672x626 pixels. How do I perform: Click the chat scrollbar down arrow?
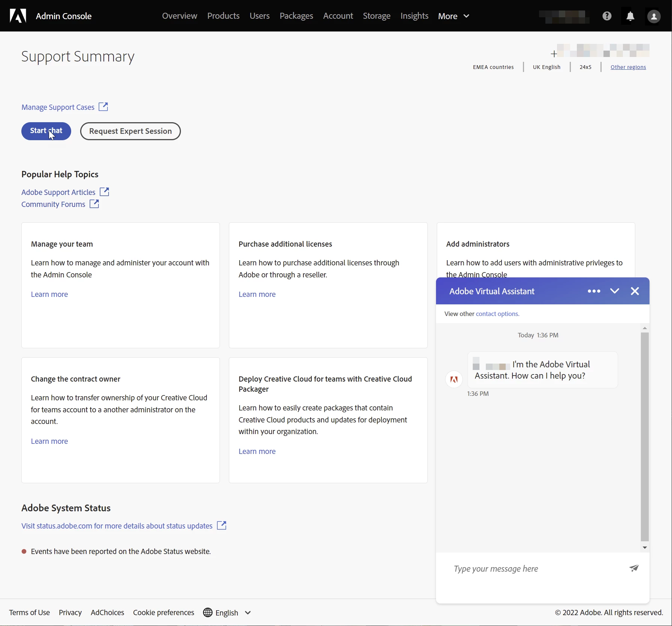pyautogui.click(x=645, y=548)
